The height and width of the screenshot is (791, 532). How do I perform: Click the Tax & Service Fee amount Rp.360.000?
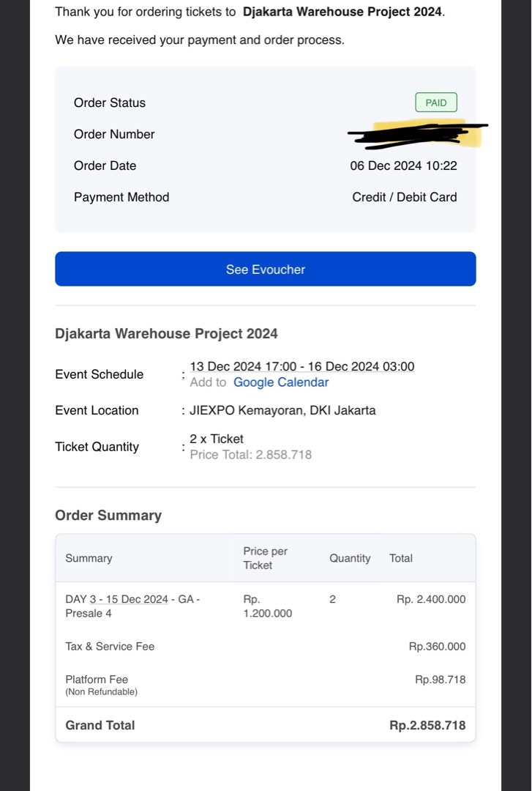coord(437,647)
